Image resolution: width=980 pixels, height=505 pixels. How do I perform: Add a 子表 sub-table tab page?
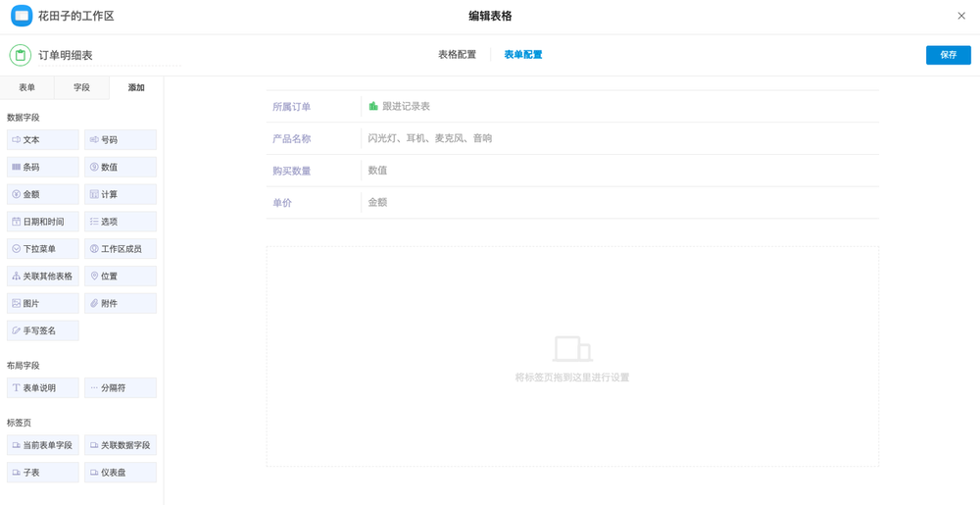[x=42, y=473]
